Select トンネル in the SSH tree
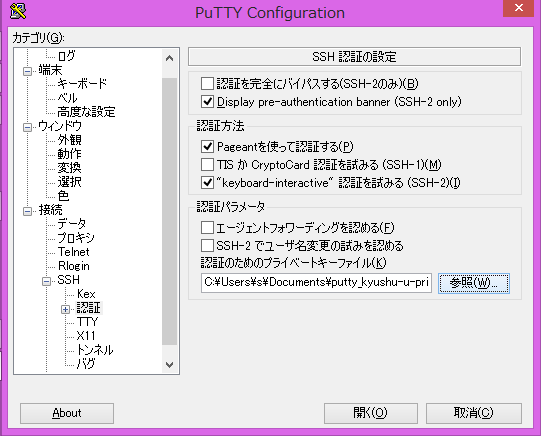 95,350
